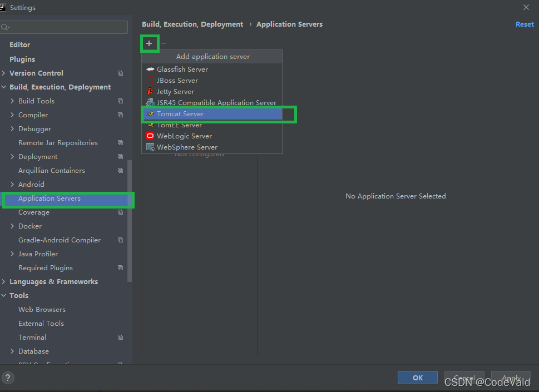Screen dimensions: 539x392
Task: Open the Editor settings category
Action: [20, 44]
